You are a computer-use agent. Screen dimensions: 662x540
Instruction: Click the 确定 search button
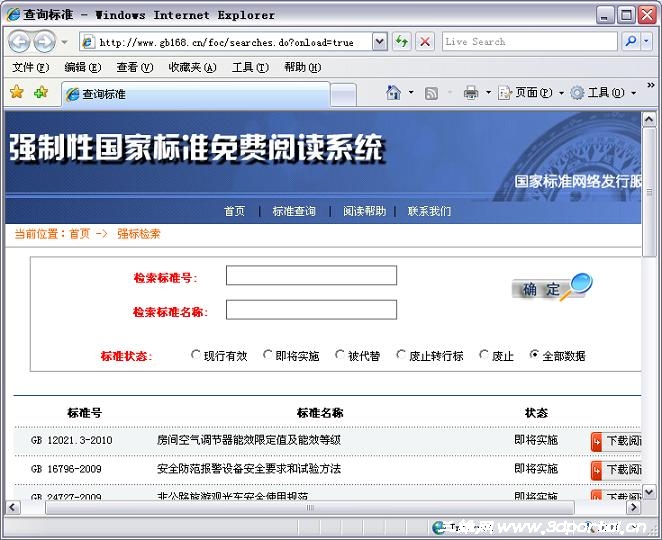coord(552,288)
